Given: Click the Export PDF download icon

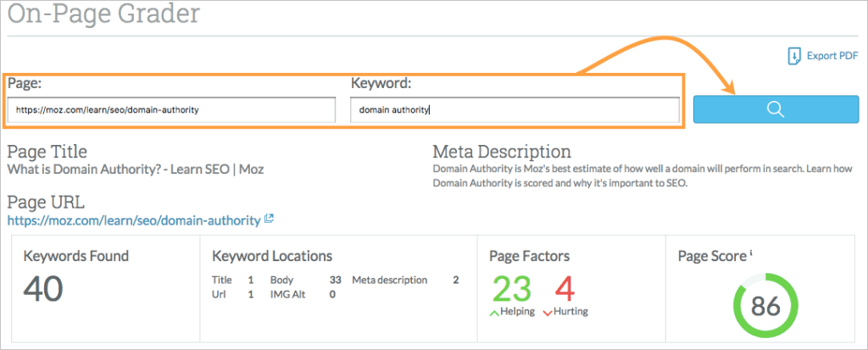Looking at the screenshot, I should point(794,57).
